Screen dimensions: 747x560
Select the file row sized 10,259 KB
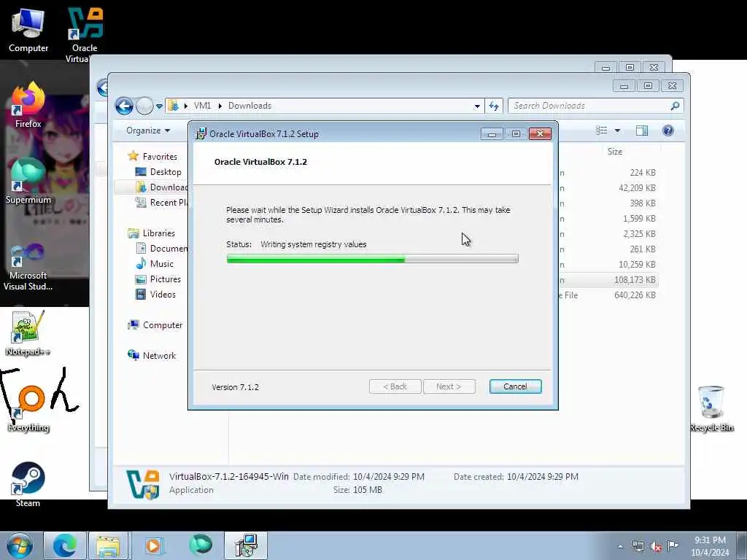(x=608, y=264)
